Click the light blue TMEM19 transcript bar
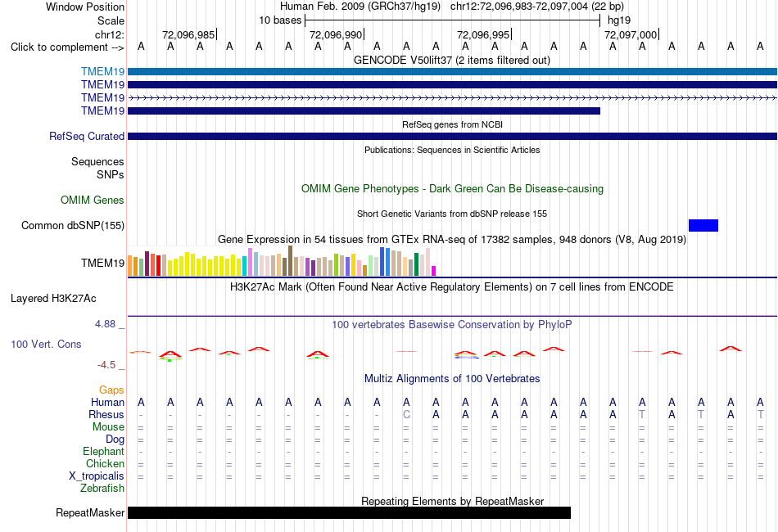This screenshot has width=778, height=532. [x=453, y=71]
